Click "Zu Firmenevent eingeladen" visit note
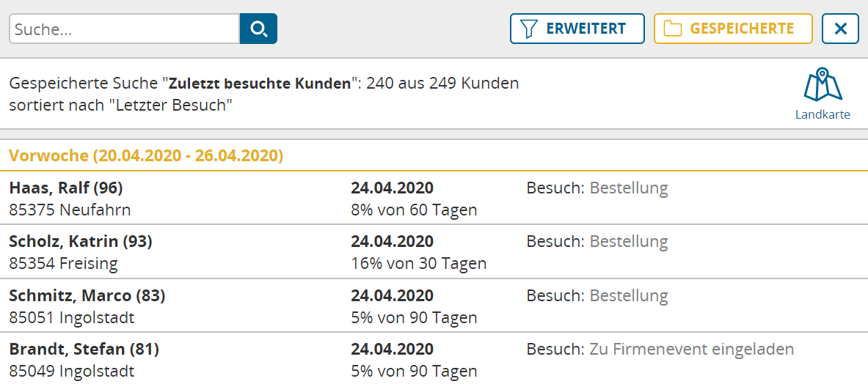The image size is (868, 384). coord(692,350)
